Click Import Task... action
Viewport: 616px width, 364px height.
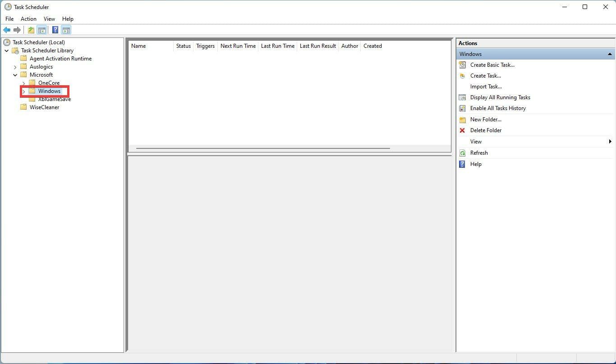[486, 87]
